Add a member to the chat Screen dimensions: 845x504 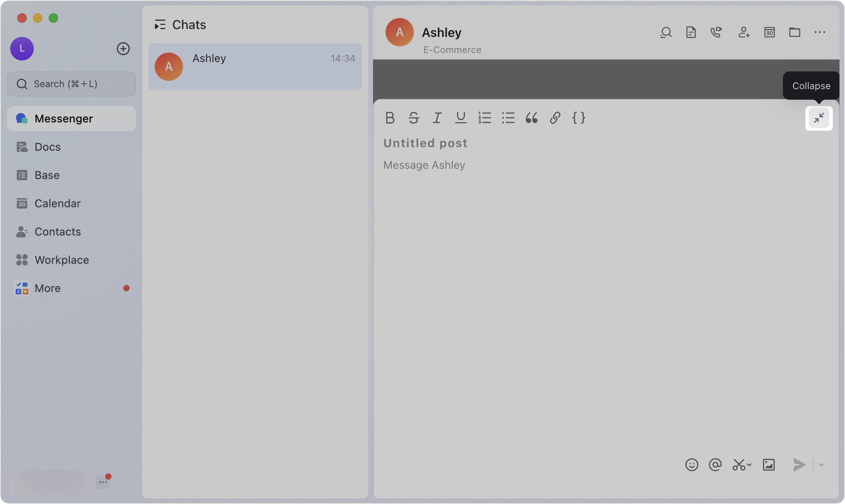tap(744, 32)
